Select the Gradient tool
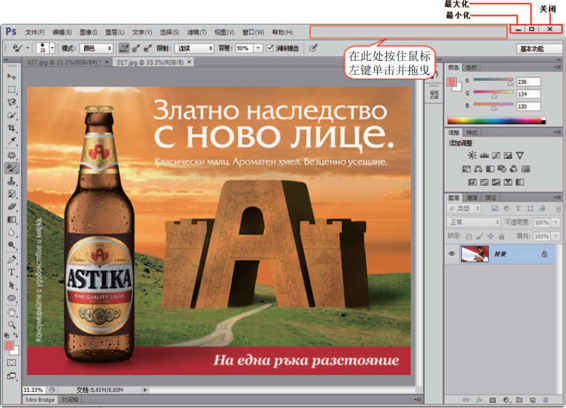The height and width of the screenshot is (408, 566). [12, 220]
